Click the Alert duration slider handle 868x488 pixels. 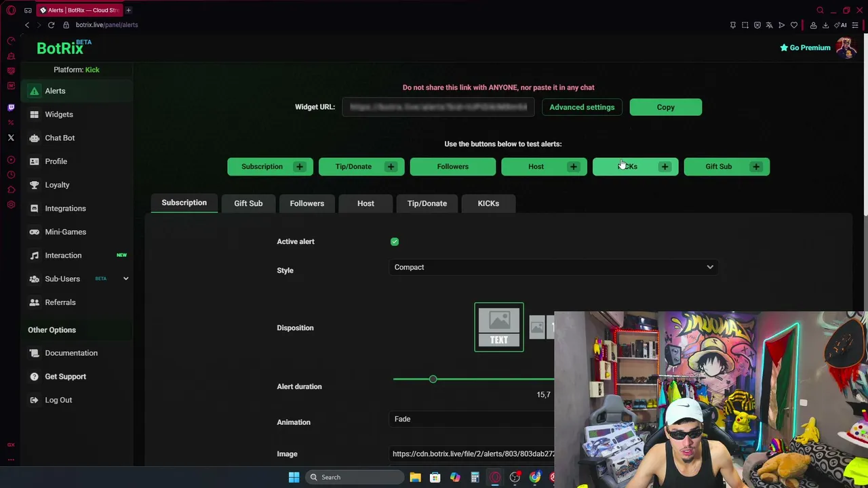click(433, 379)
